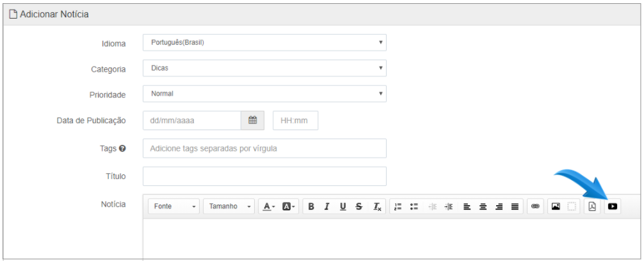Insert a numbered list

(398, 206)
